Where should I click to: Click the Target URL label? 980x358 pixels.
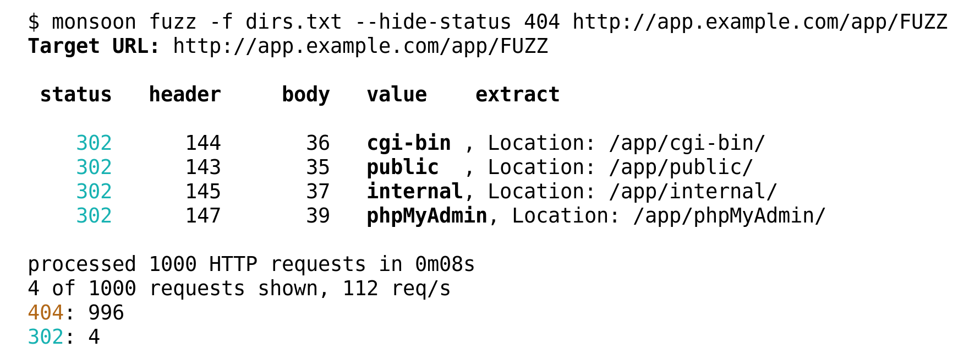94,46
